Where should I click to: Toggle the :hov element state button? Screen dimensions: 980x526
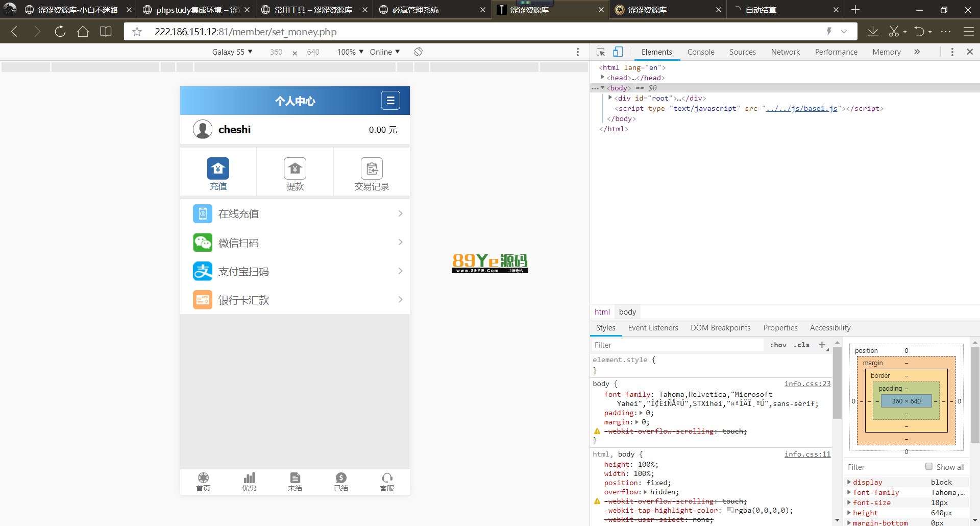click(778, 345)
